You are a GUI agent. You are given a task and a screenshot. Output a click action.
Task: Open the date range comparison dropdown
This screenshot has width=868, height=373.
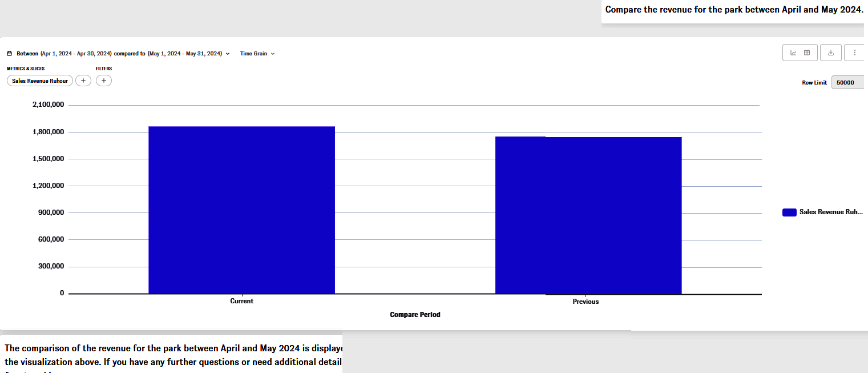pos(123,54)
